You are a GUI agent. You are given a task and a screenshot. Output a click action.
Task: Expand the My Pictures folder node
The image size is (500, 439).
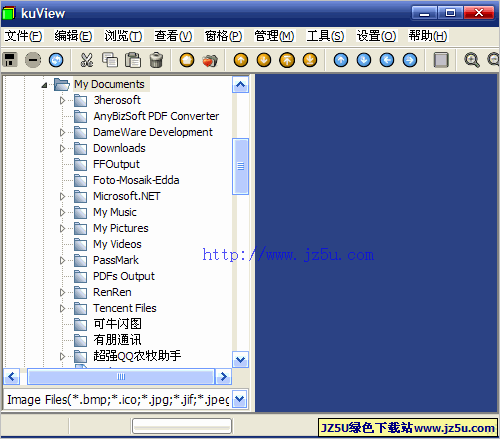(62, 228)
